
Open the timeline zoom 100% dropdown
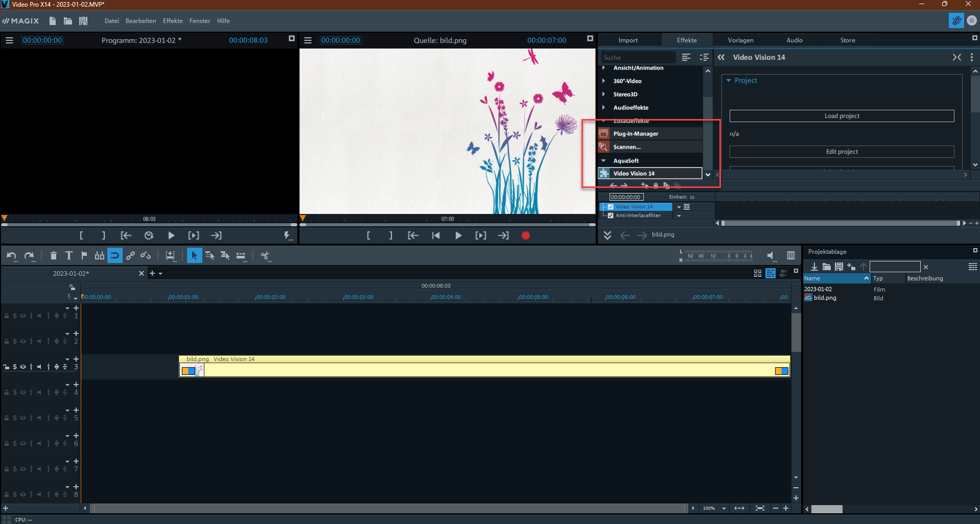[x=724, y=508]
